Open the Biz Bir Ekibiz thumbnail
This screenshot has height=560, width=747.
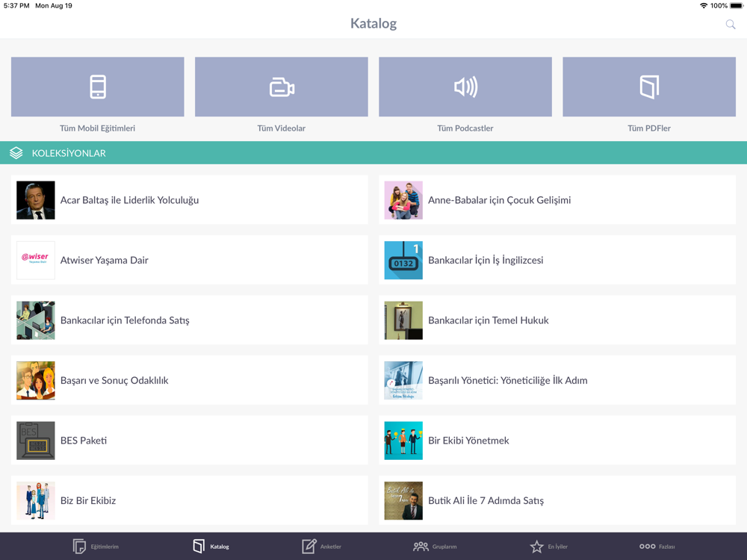point(36,500)
